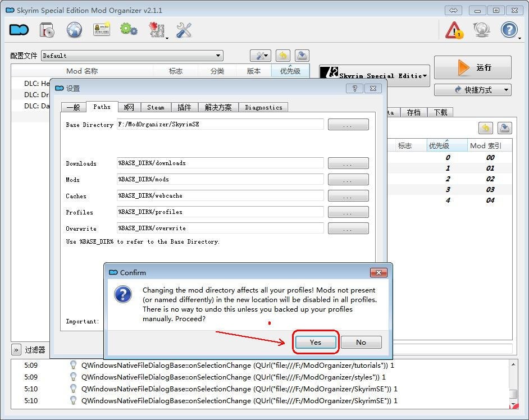Click the restore backup icon in plugin panel

(x=486, y=128)
